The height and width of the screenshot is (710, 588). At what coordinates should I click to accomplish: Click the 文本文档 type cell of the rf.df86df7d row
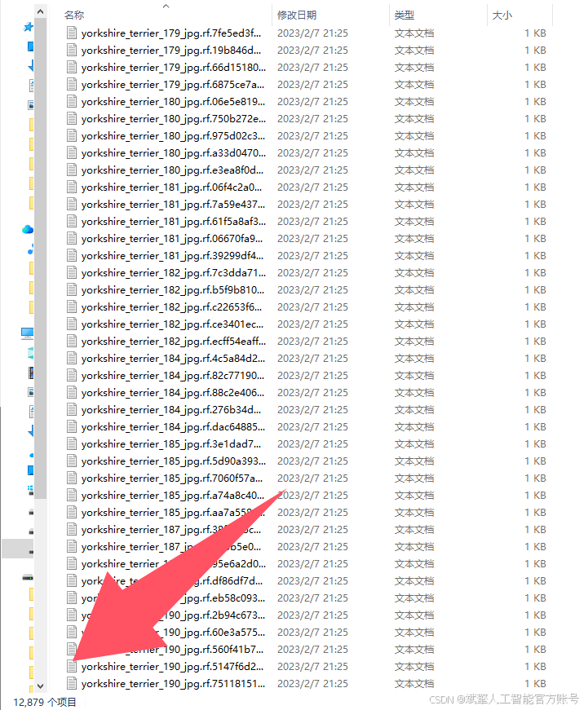tap(414, 581)
